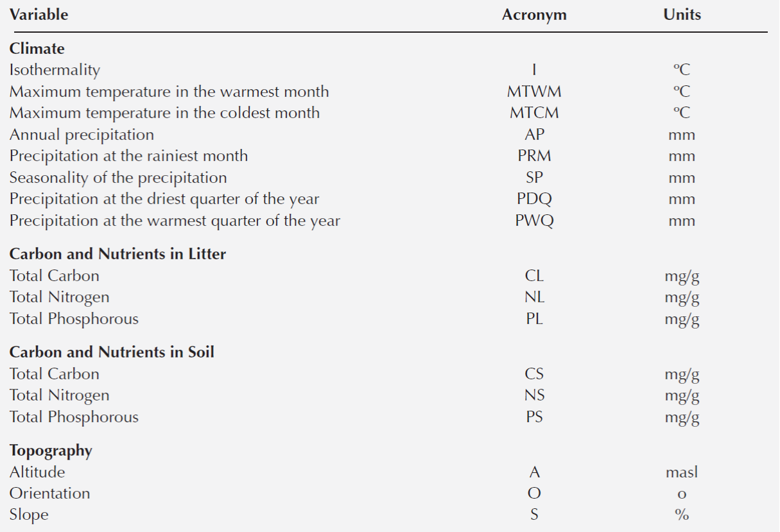780x532 pixels.
Task: Click the PWQ acronym cell
Action: pos(534,221)
